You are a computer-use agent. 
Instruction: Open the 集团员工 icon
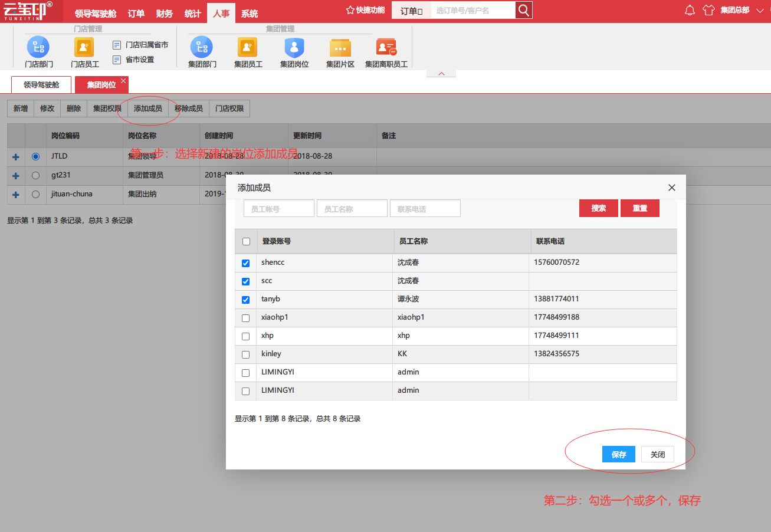pyautogui.click(x=248, y=47)
